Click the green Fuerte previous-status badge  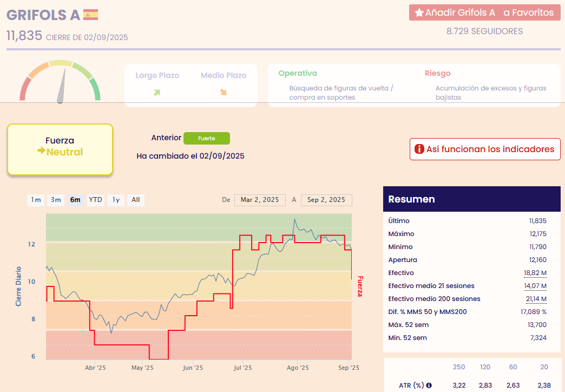(207, 138)
